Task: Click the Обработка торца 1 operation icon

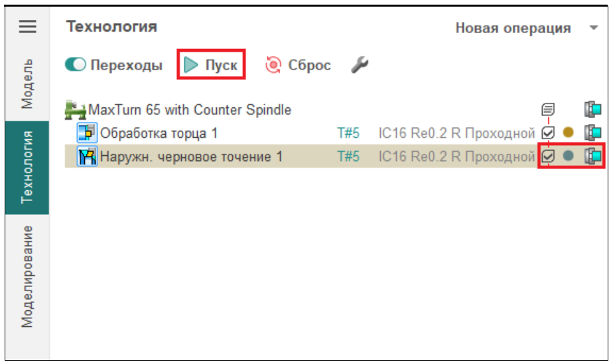Action: 87,133
